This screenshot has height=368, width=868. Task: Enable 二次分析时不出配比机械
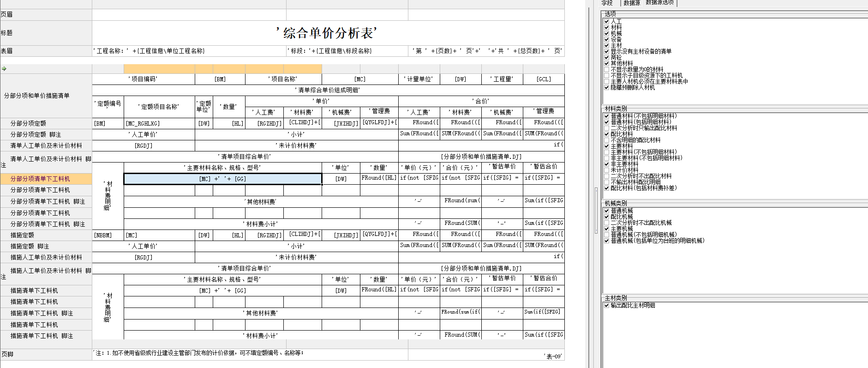[606, 223]
